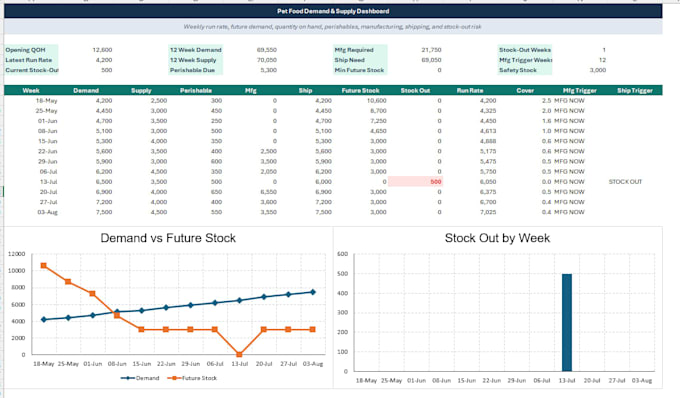The height and width of the screenshot is (398, 680).
Task: Select the 12 Week Demand label
Action: (x=196, y=50)
